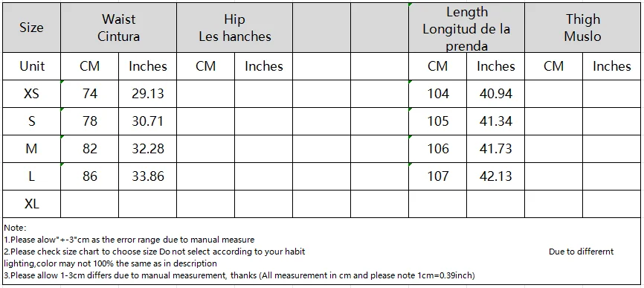
Task: Select the Hip Les hanches header
Action: click(234, 28)
